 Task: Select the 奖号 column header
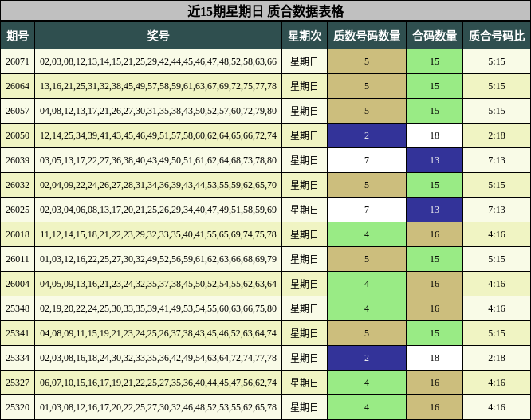[158, 36]
